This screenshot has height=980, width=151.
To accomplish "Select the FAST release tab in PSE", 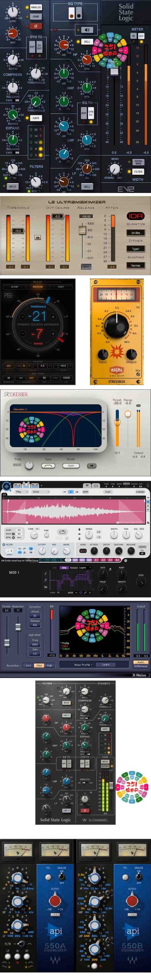I will click(61, 287).
